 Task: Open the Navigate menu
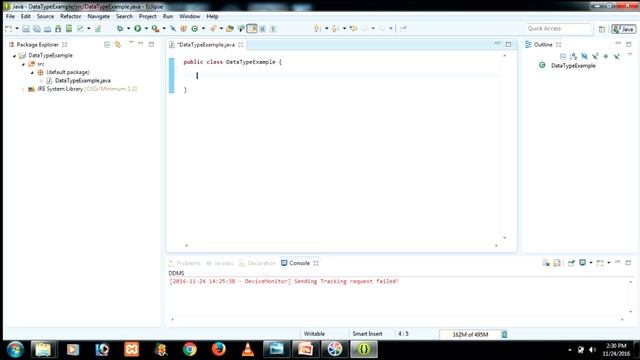click(x=98, y=16)
